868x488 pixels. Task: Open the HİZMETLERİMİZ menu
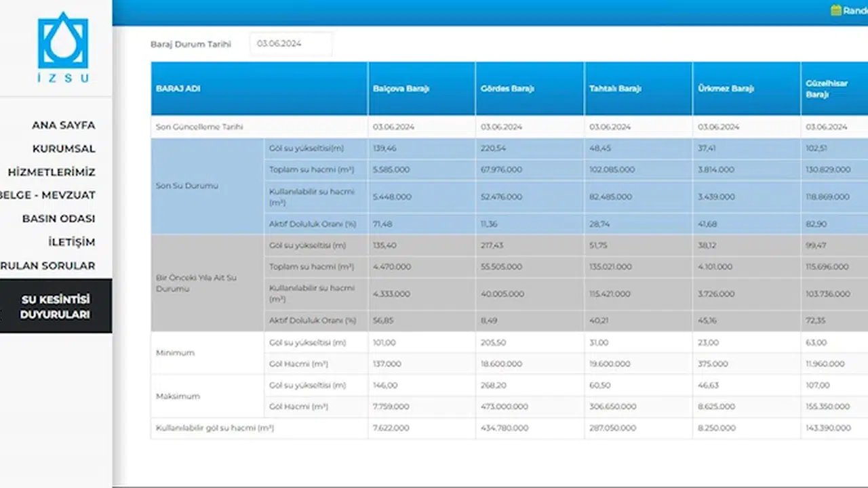pos(52,172)
